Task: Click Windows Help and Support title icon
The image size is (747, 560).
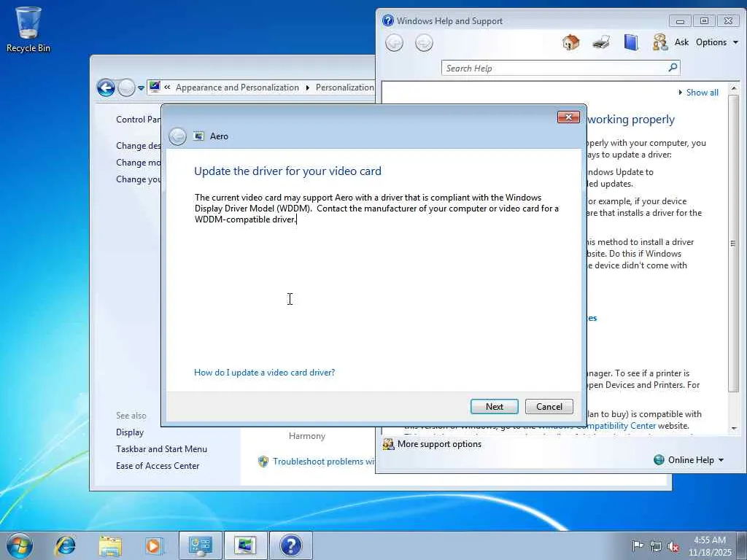Action: click(388, 20)
